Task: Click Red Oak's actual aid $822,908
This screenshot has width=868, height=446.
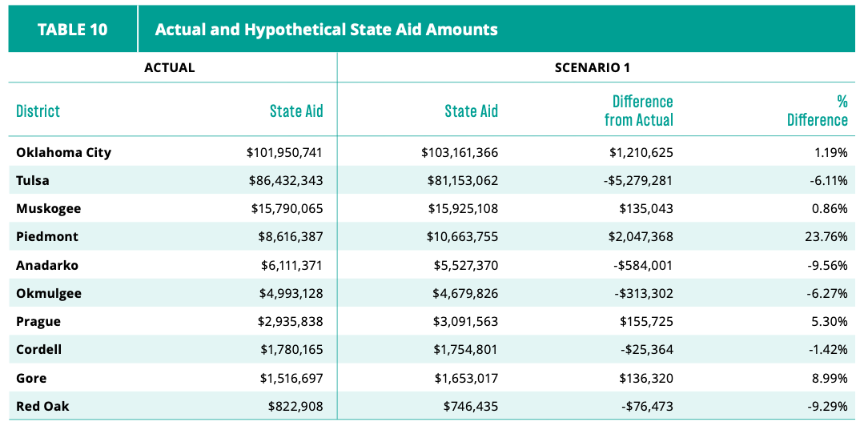Action: 295,406
